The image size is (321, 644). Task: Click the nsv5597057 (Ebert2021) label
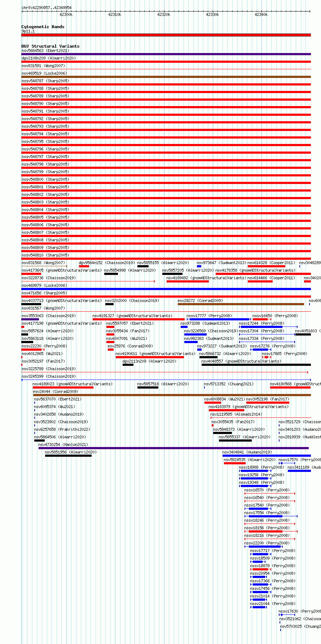coord(130,323)
